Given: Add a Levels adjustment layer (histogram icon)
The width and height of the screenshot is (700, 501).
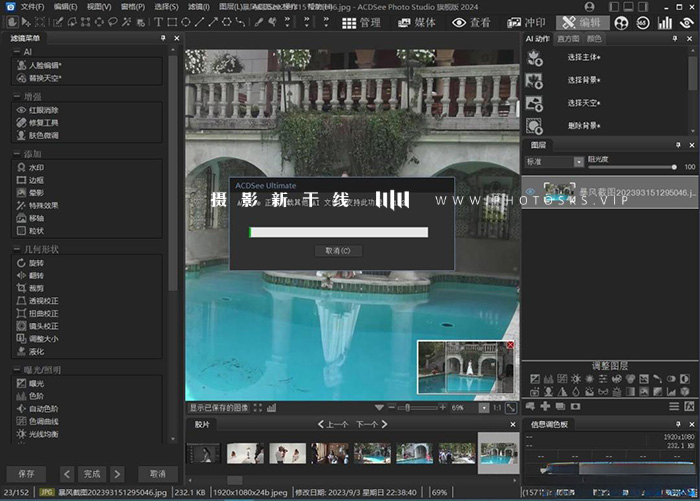Looking at the screenshot, I should click(548, 379).
